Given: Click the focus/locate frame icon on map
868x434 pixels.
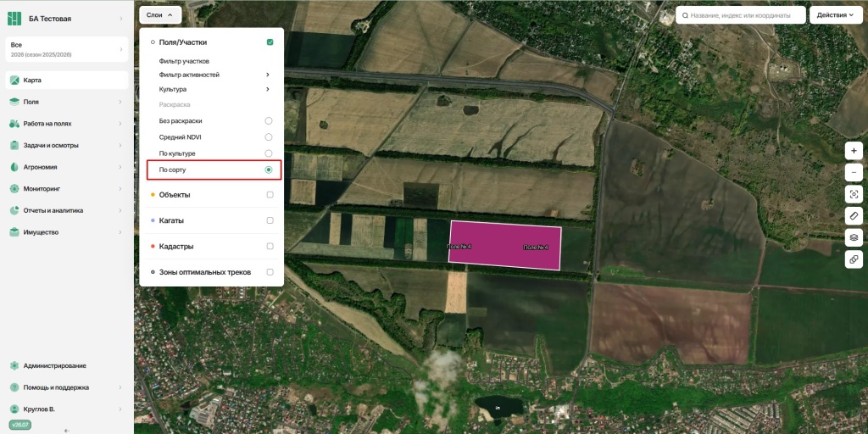Looking at the screenshot, I should (x=854, y=194).
